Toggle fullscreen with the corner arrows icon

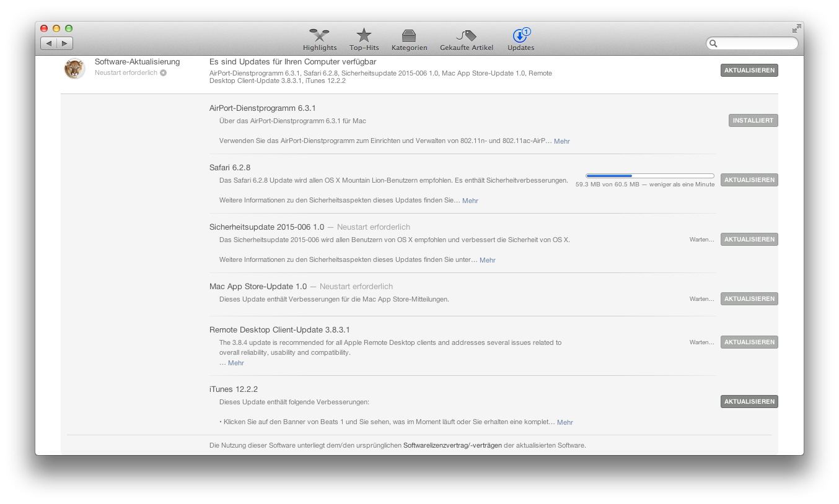(796, 28)
